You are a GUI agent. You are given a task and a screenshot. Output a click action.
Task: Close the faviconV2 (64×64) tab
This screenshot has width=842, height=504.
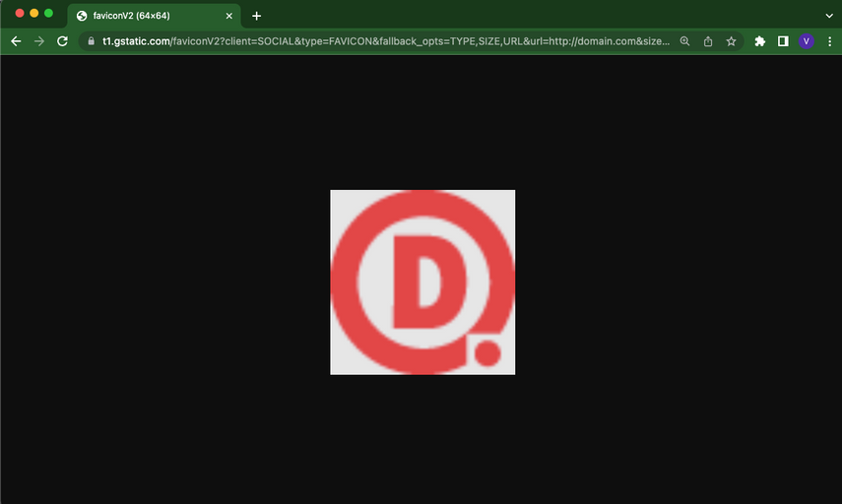click(229, 16)
